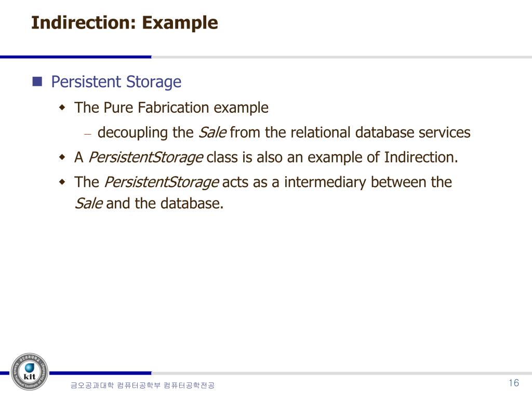Click the italic word 'Sale' in decoupling line
The width and height of the screenshot is (532, 399).
click(x=212, y=132)
